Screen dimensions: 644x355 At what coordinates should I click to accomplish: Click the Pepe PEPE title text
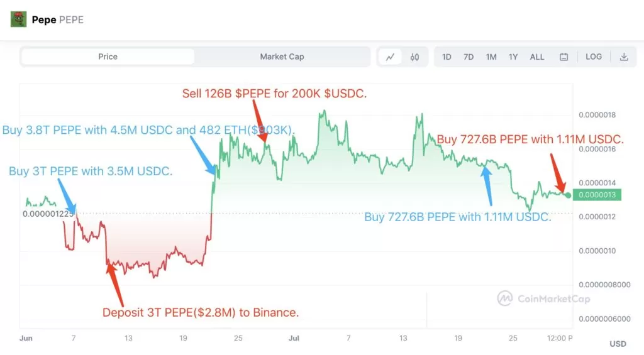(57, 19)
